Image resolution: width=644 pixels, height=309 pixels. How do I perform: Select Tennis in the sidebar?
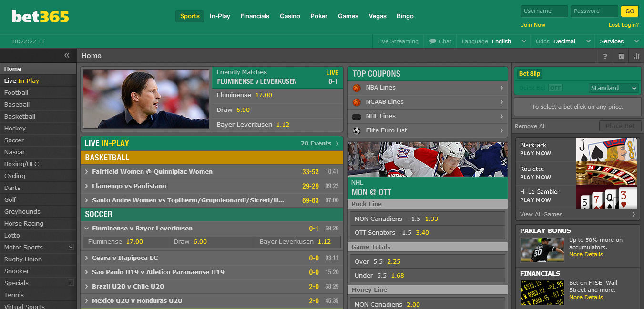pos(38,295)
